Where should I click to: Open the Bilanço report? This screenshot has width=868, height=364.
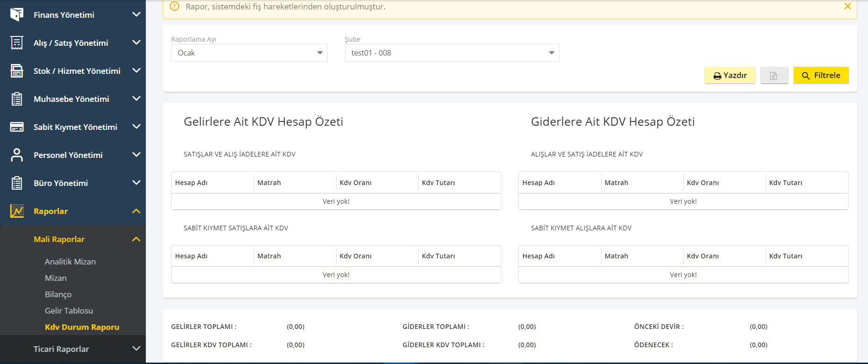click(x=58, y=294)
